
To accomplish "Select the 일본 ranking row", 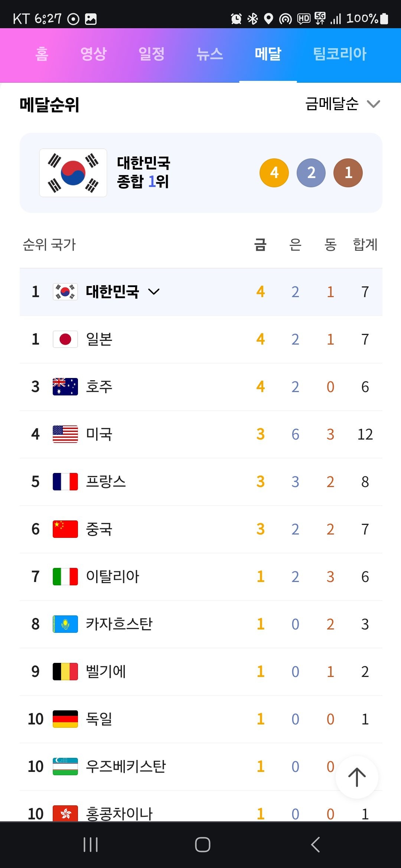I will click(x=201, y=339).
